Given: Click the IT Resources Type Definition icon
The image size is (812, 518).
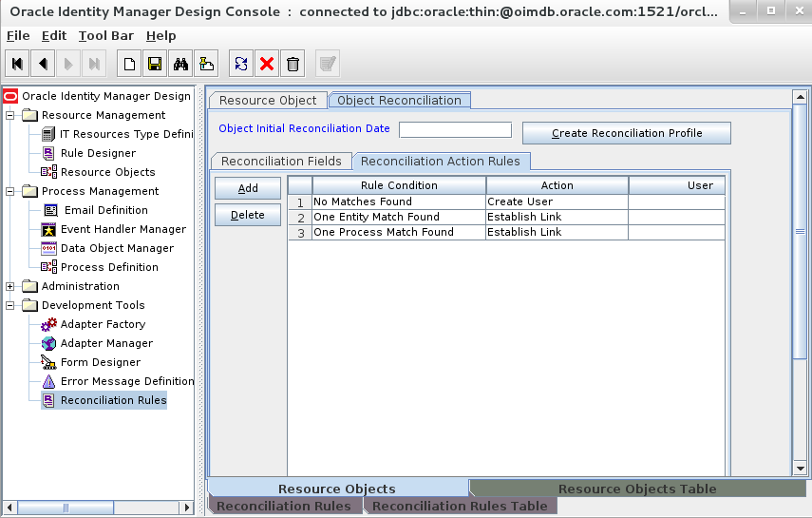Looking at the screenshot, I should coord(48,134).
